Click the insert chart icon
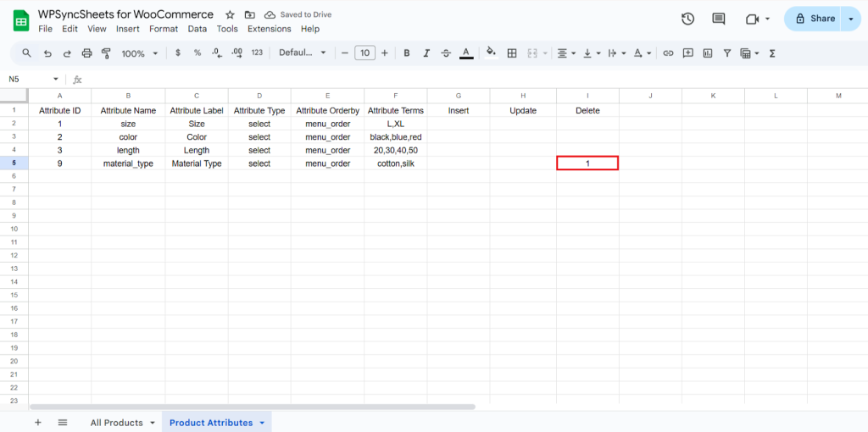The image size is (868, 432). [708, 53]
